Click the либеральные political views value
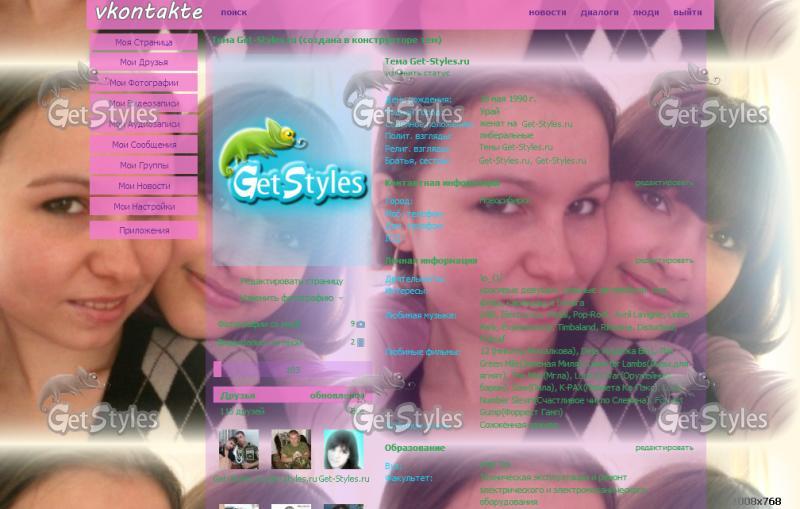Image resolution: width=800 pixels, height=509 pixels. pos(506,135)
